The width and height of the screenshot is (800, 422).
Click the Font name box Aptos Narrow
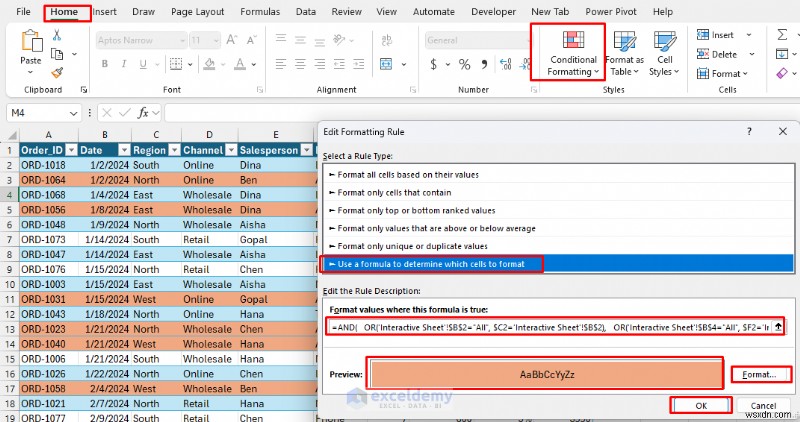141,40
